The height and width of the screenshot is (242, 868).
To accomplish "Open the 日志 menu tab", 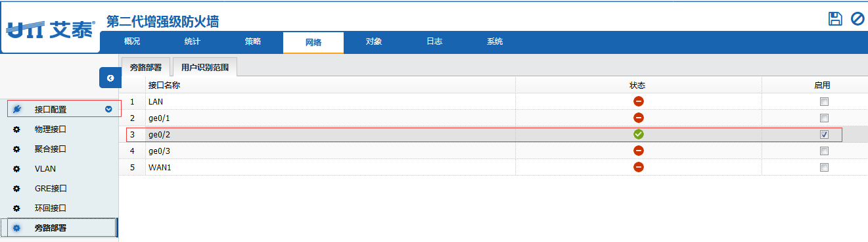I will pos(434,41).
